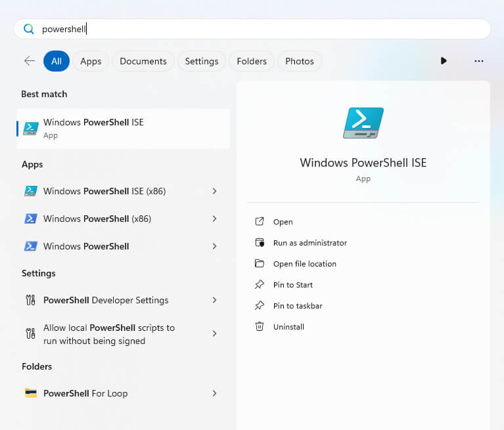Select the Documents filter tab
The image size is (504, 430).
143,61
